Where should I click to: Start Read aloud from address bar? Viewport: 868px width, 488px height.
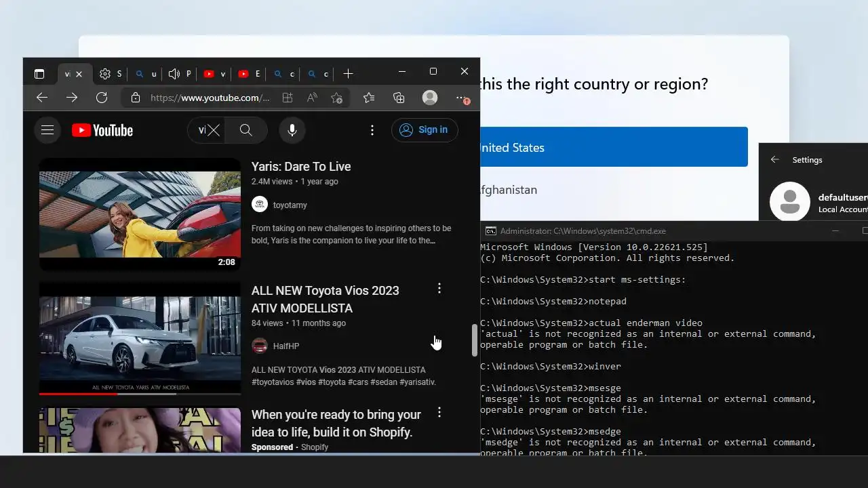[312, 98]
